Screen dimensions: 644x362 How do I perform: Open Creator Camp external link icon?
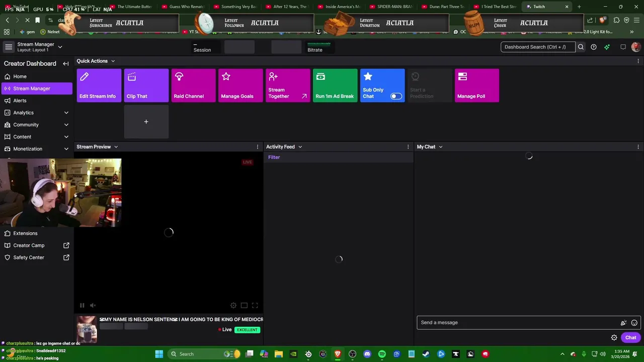point(66,245)
